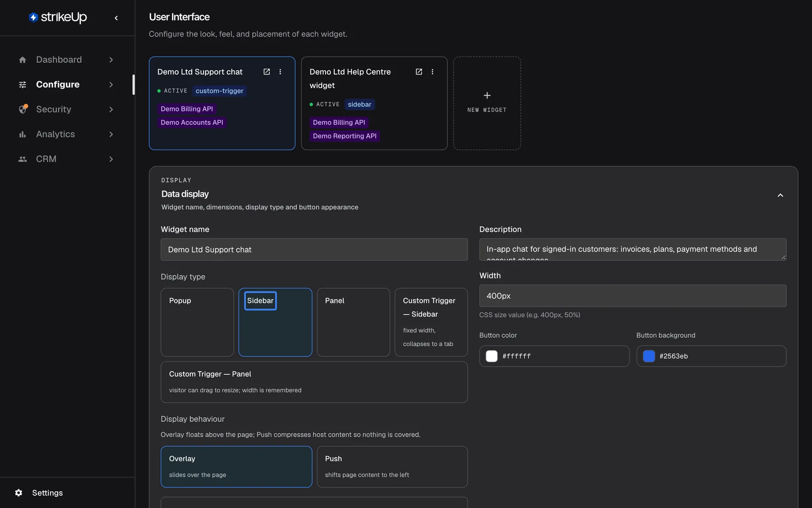Viewport: 812px width, 508px height.
Task: Click the Widget name input field
Action: point(314,250)
